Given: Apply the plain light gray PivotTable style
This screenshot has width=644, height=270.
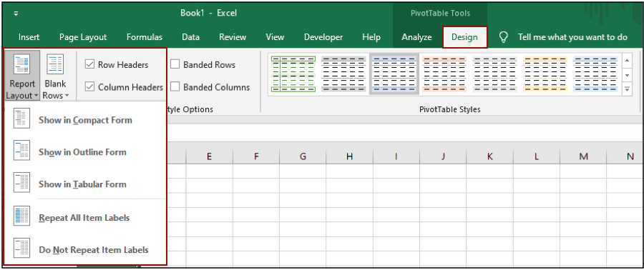Looking at the screenshot, I should 495,74.
